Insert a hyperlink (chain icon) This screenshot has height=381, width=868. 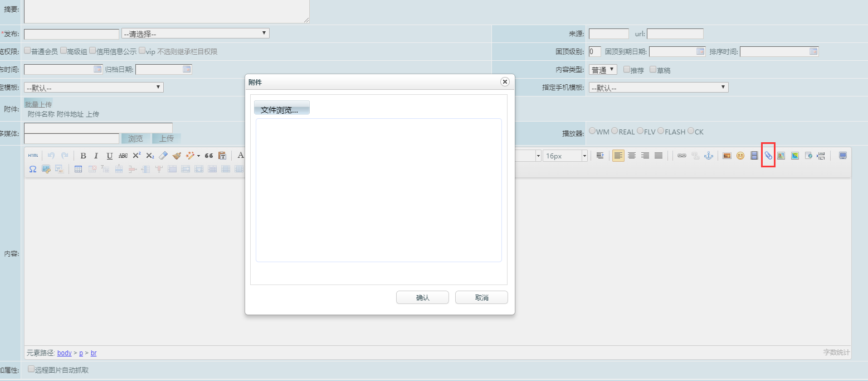coord(682,156)
